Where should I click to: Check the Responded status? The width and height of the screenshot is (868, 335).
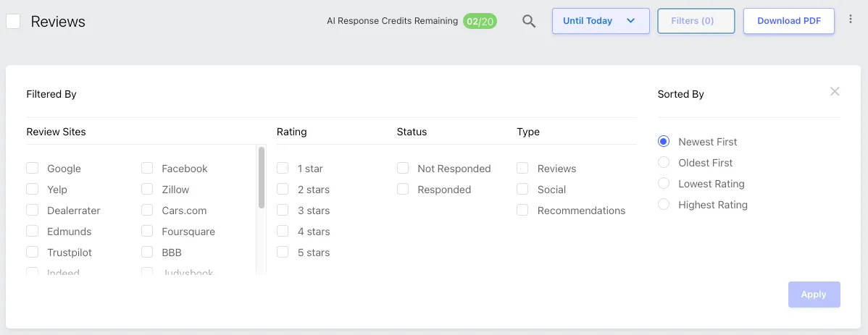point(403,189)
